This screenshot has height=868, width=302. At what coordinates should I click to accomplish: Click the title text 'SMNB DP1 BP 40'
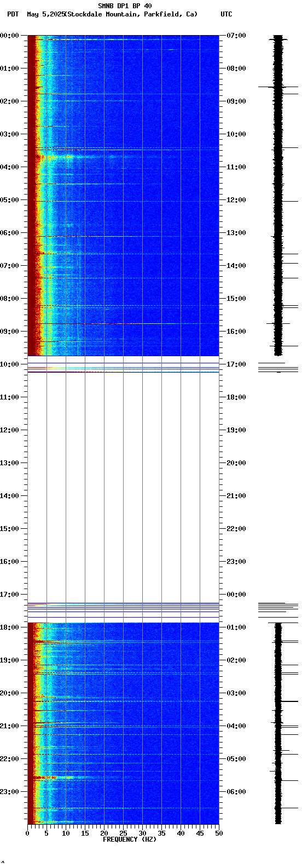(125, 6)
